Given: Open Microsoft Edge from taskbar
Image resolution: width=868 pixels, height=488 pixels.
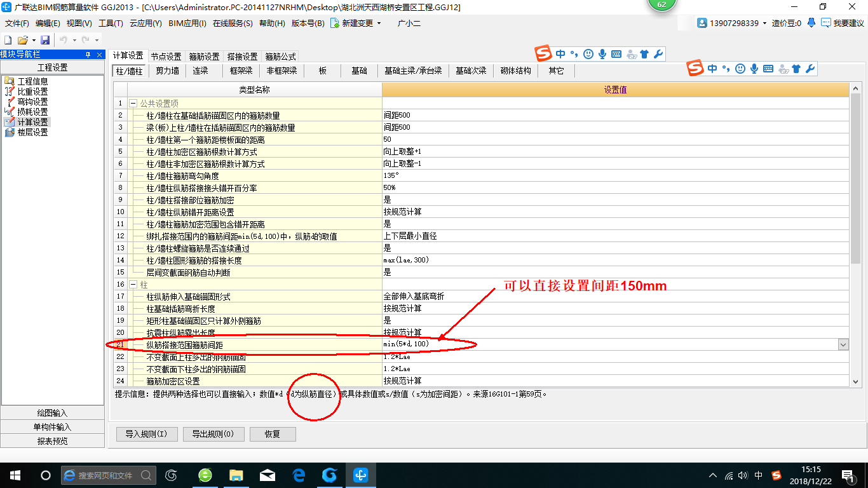Looking at the screenshot, I should point(299,475).
